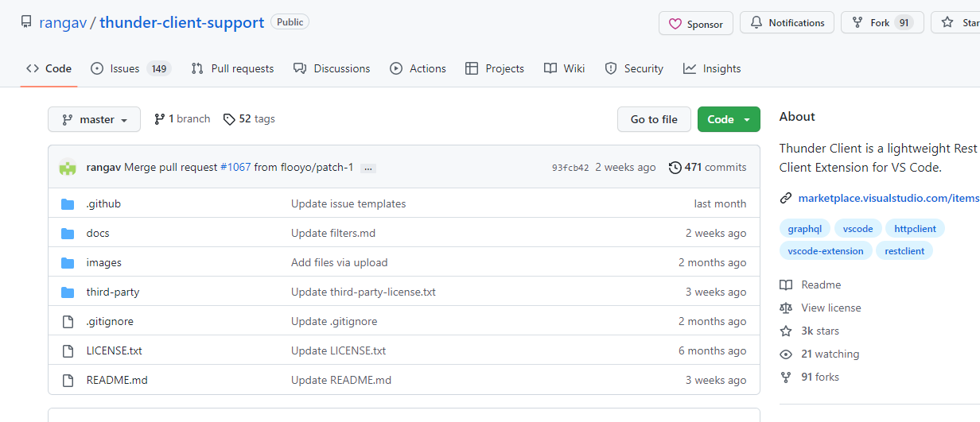
Task: Open the Readme link in About
Action: (x=821, y=285)
